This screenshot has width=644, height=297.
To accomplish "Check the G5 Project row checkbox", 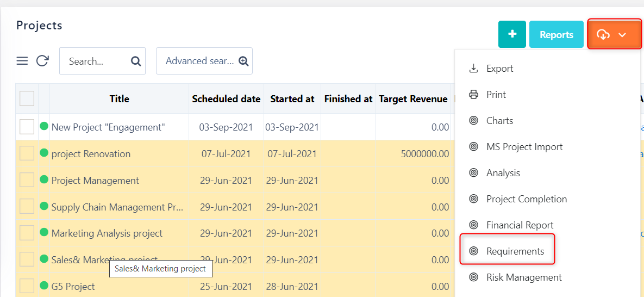I will (27, 286).
